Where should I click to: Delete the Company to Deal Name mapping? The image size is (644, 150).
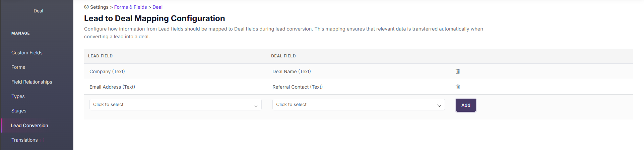(x=458, y=71)
